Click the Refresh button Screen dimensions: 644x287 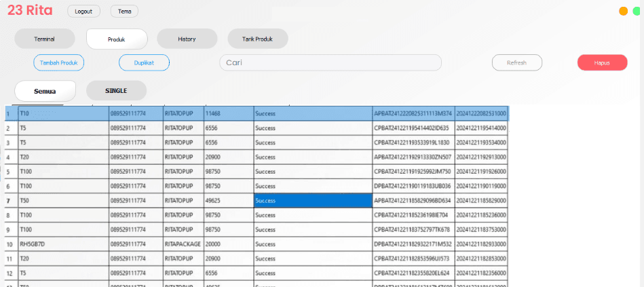coord(516,62)
